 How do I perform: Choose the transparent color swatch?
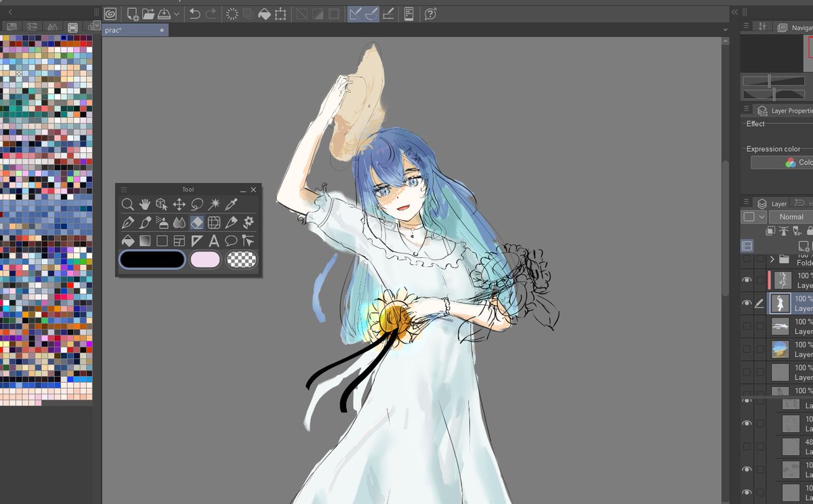[241, 259]
